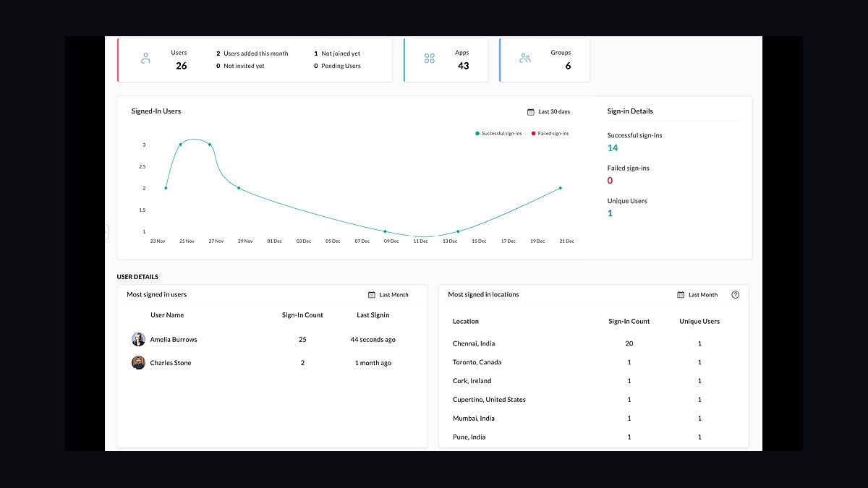Toggle the Failed sign-ins legend entry
The width and height of the screenshot is (868, 488).
[x=550, y=134]
